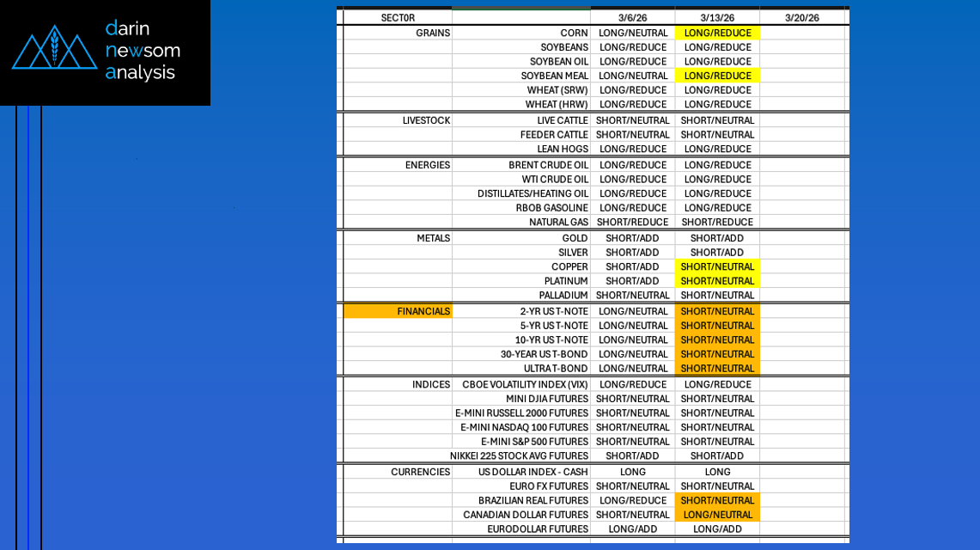Select the BRAZILIAN REAL FUTURES row label
The image size is (980, 550).
click(x=533, y=500)
